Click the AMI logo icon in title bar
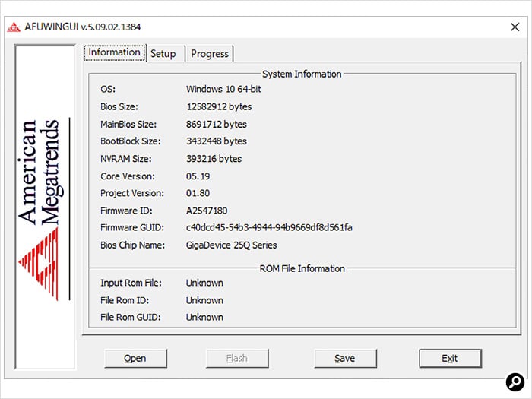 pos(14,27)
